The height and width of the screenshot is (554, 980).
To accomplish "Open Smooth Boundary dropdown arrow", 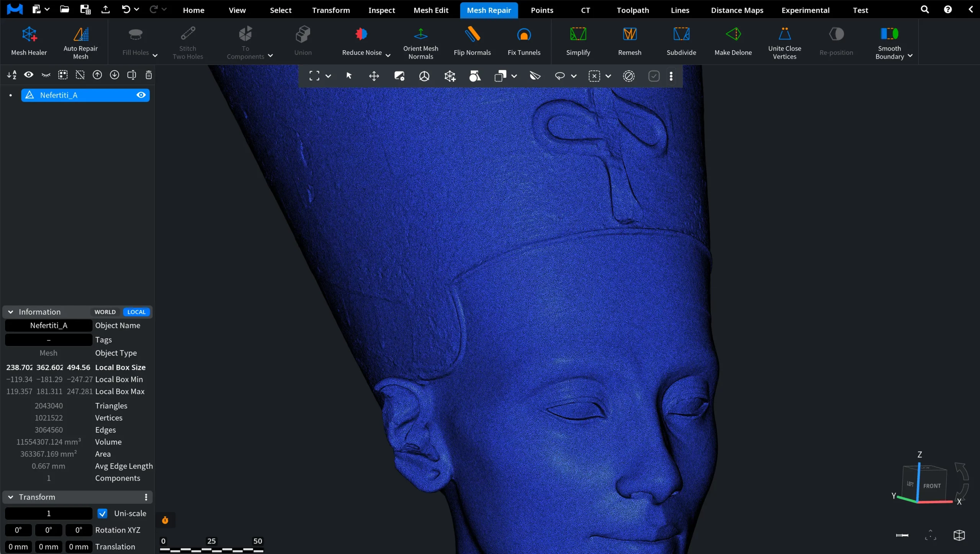I will [x=910, y=56].
